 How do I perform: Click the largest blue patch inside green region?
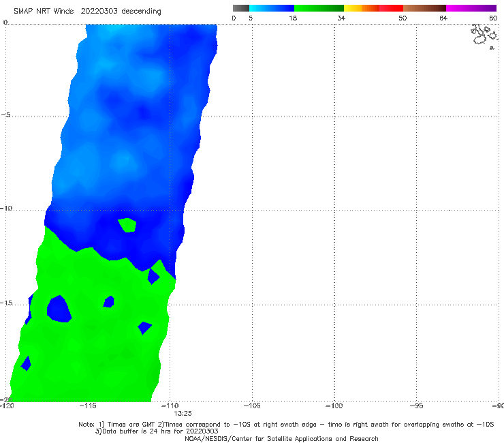point(59,309)
